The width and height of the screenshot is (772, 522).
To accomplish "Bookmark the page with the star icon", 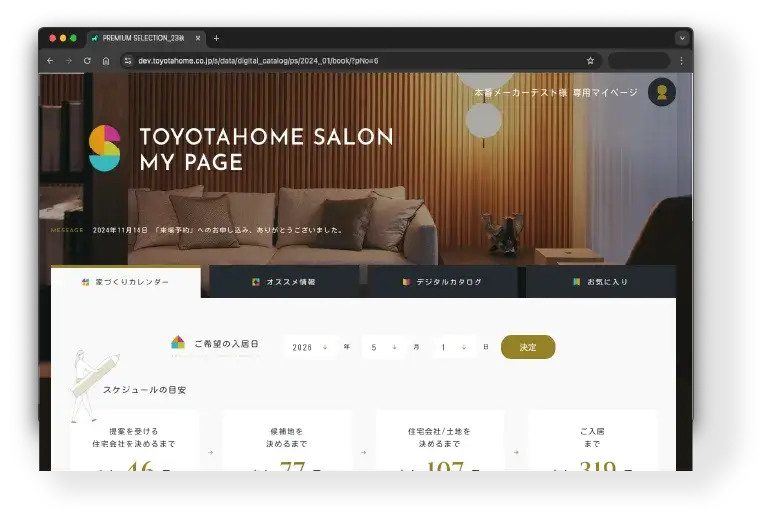I will pyautogui.click(x=590, y=61).
